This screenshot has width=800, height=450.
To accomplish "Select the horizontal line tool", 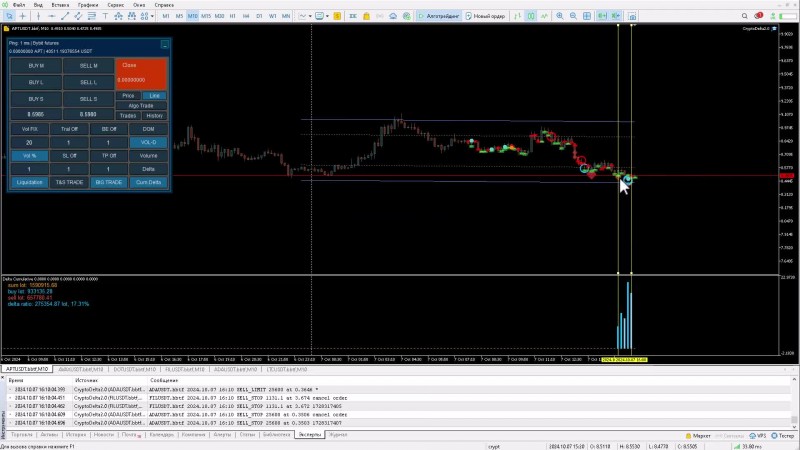I will pos(52,16).
